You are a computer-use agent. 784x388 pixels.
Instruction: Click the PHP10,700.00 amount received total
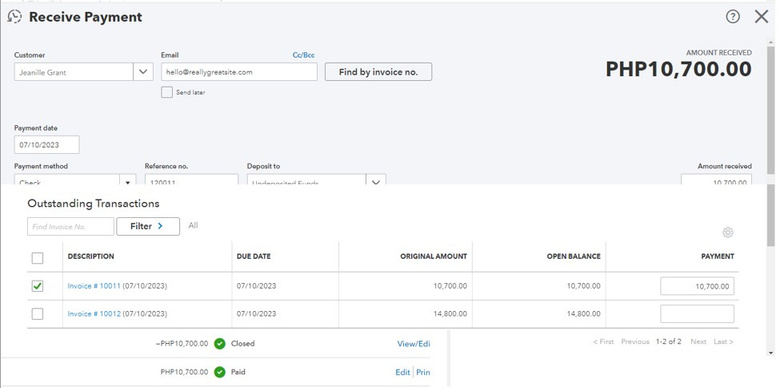(678, 70)
